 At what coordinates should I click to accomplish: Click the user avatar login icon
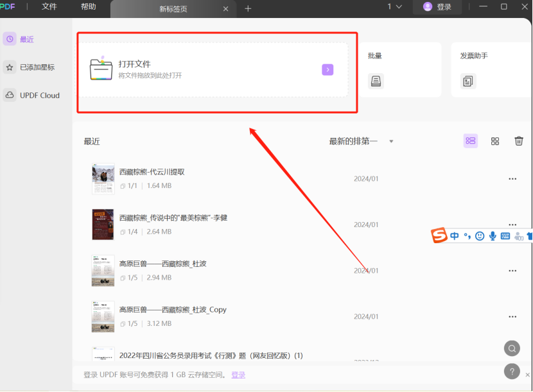pos(428,7)
